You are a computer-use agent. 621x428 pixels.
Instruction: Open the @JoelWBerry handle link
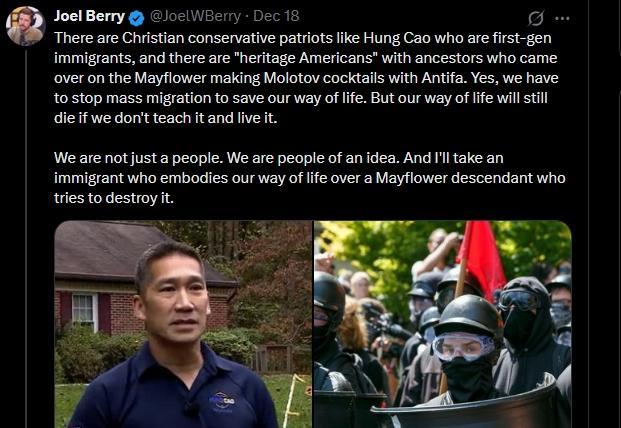195,17
